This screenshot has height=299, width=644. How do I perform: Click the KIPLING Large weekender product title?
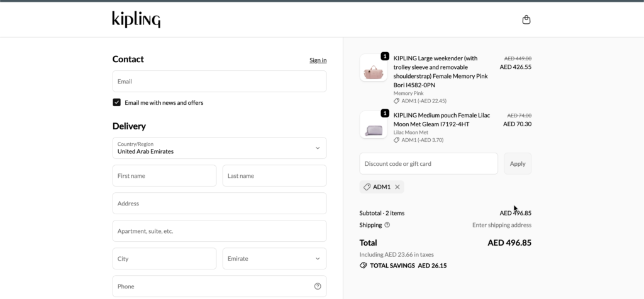tap(441, 72)
